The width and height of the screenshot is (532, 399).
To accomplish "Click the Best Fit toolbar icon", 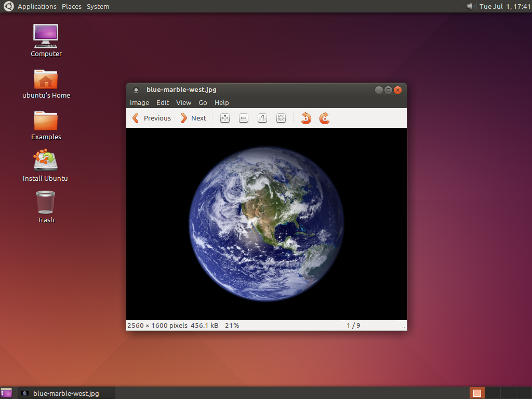I will point(281,118).
